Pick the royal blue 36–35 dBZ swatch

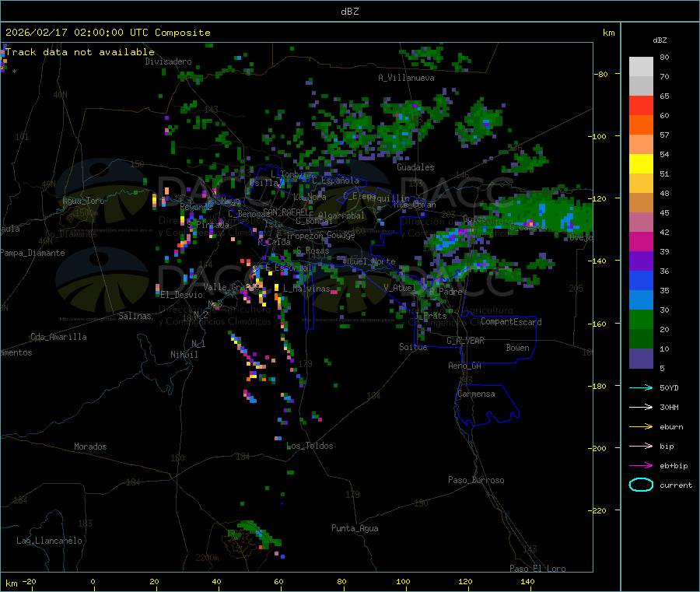[641, 280]
